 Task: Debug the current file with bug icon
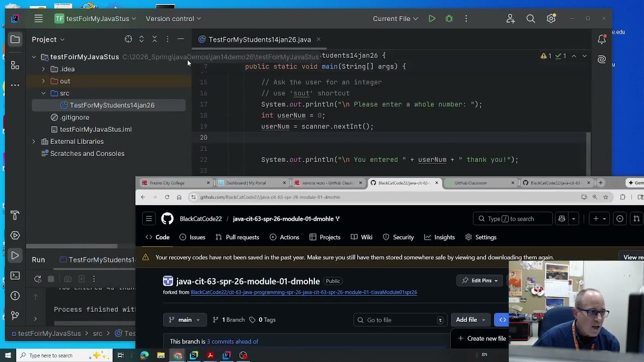click(x=449, y=19)
